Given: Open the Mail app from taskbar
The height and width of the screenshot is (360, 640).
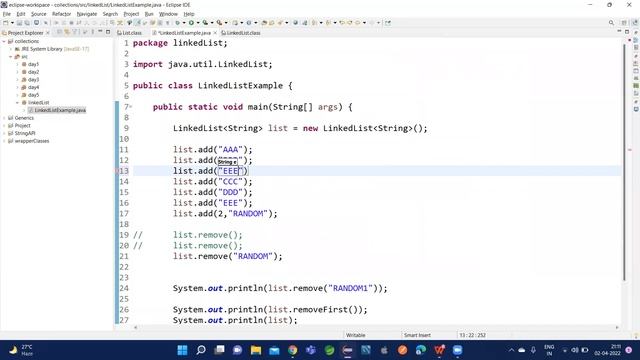Looking at the screenshot, I should click(x=274, y=350).
